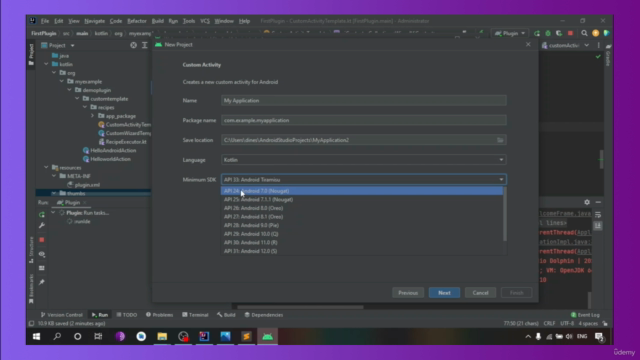This screenshot has width=640, height=360.
Task: Select RecipeExecutor.kt file
Action: (x=122, y=142)
